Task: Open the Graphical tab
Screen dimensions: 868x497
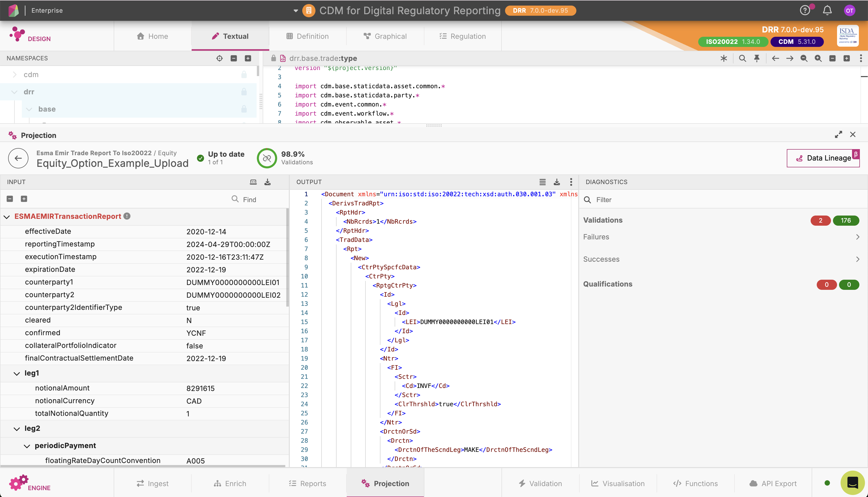Action: [385, 36]
